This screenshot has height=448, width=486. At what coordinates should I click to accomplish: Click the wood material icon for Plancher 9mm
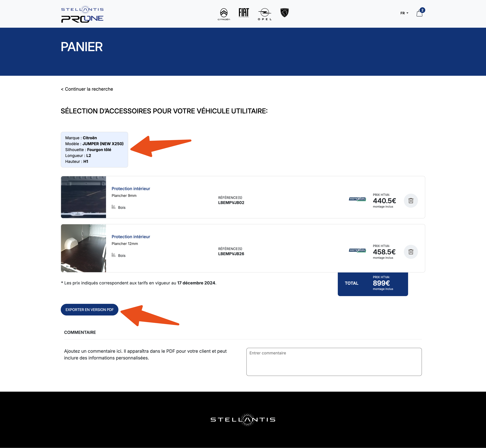coord(113,207)
